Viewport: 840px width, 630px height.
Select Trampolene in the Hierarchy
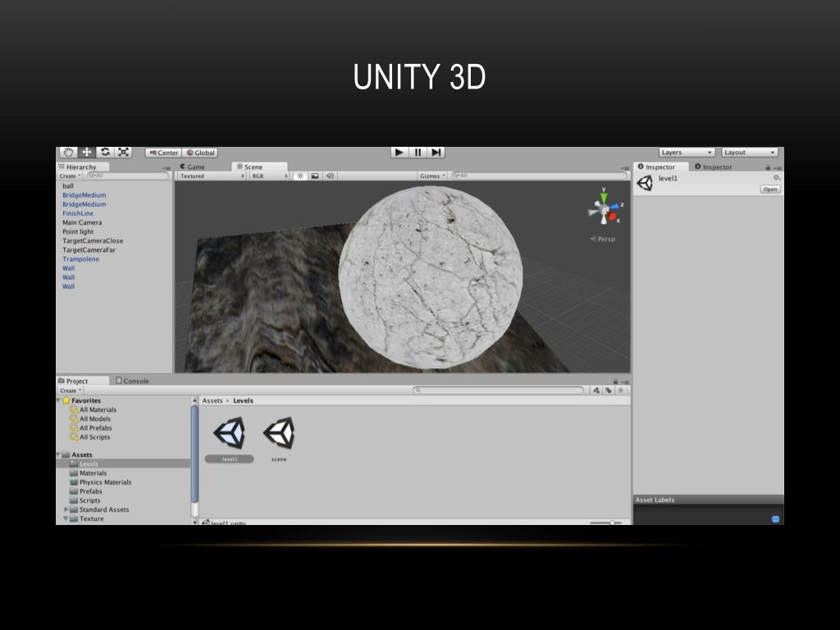80,258
